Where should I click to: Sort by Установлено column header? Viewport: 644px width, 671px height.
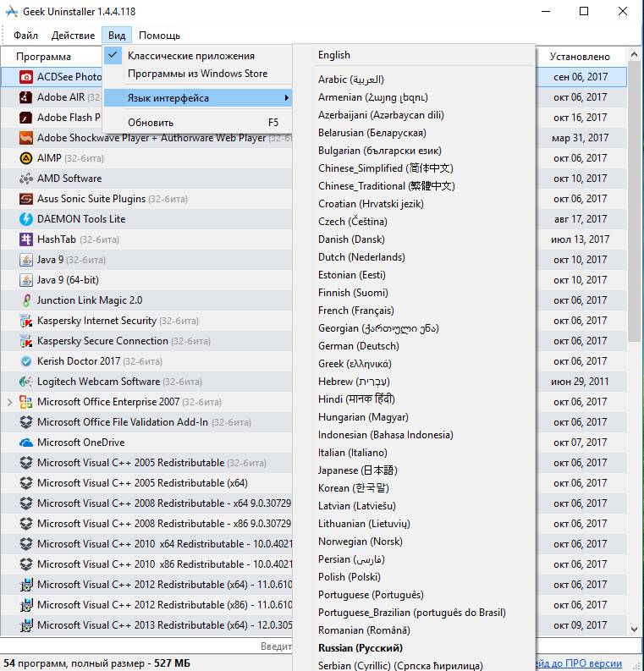coord(580,57)
